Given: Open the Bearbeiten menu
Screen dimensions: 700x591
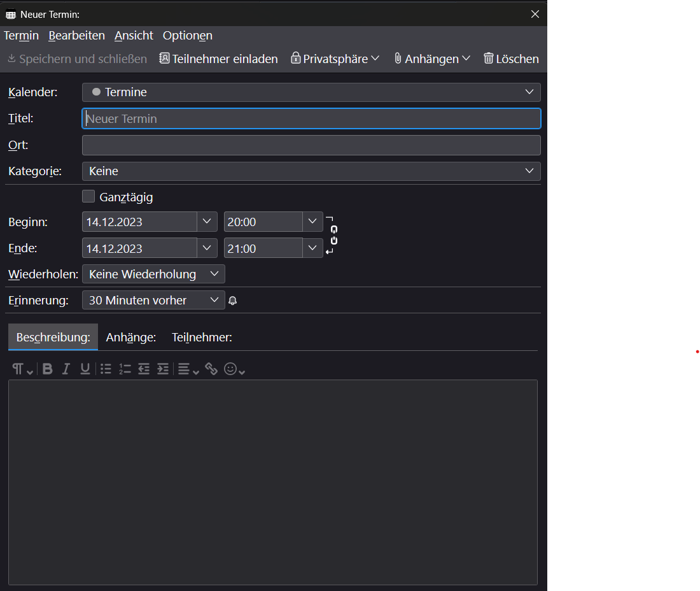Looking at the screenshot, I should tap(76, 36).
